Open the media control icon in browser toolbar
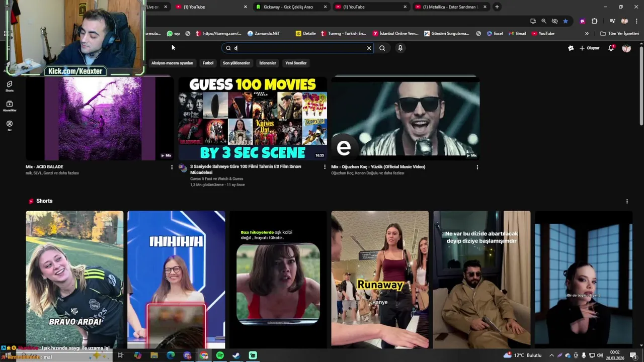The width and height of the screenshot is (644, 362). coord(612,21)
